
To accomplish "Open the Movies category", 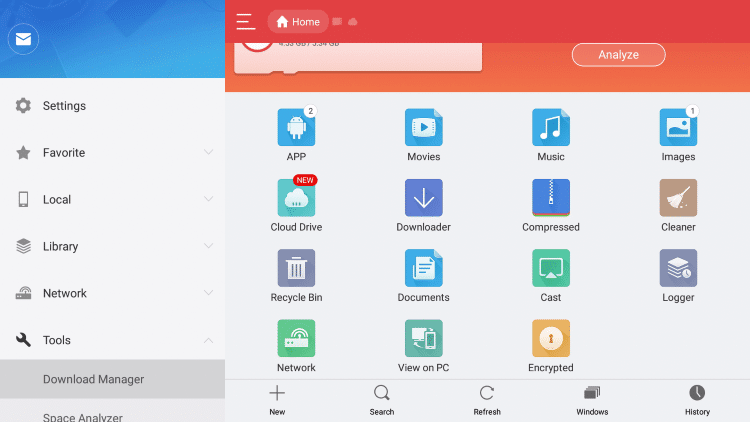I will click(x=423, y=127).
